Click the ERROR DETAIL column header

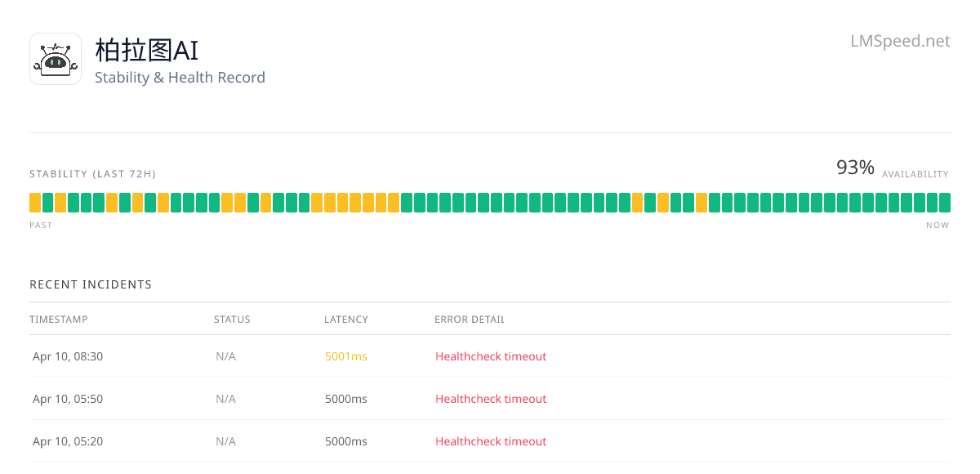[x=470, y=320]
